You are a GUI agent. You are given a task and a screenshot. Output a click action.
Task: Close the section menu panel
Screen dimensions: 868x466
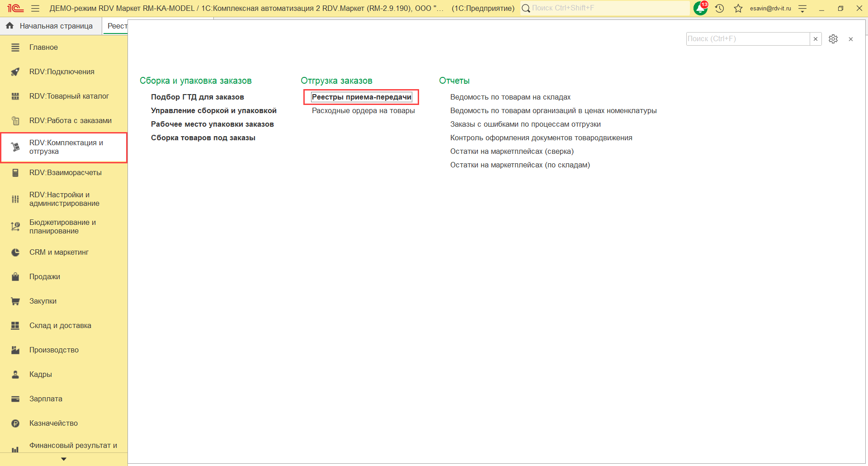point(851,39)
